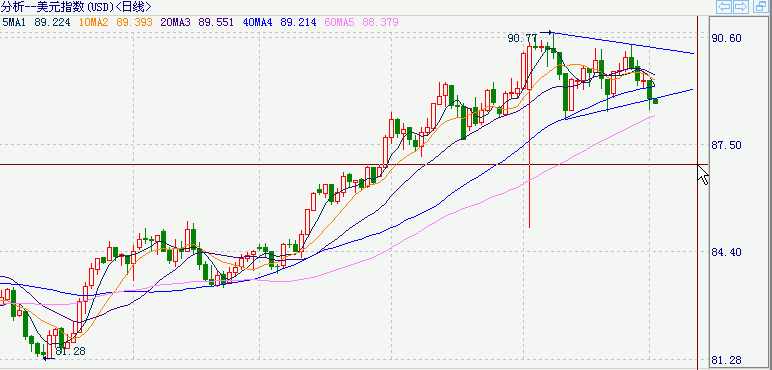Click the right arrow navigation icon
The image size is (772, 370).
click(x=741, y=7)
